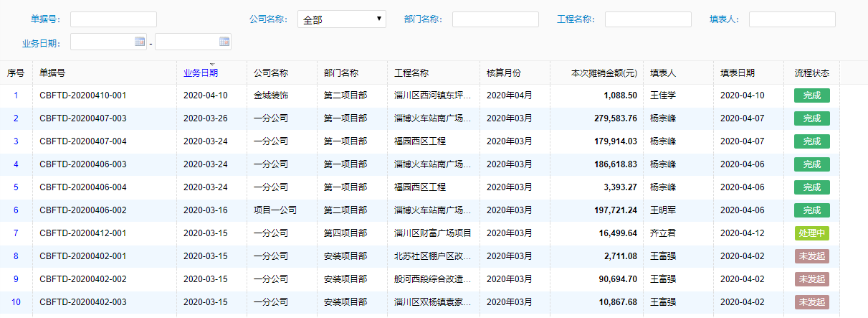This screenshot has width=868, height=318.
Task: Click the 业务日期 end date field
Action: click(193, 42)
